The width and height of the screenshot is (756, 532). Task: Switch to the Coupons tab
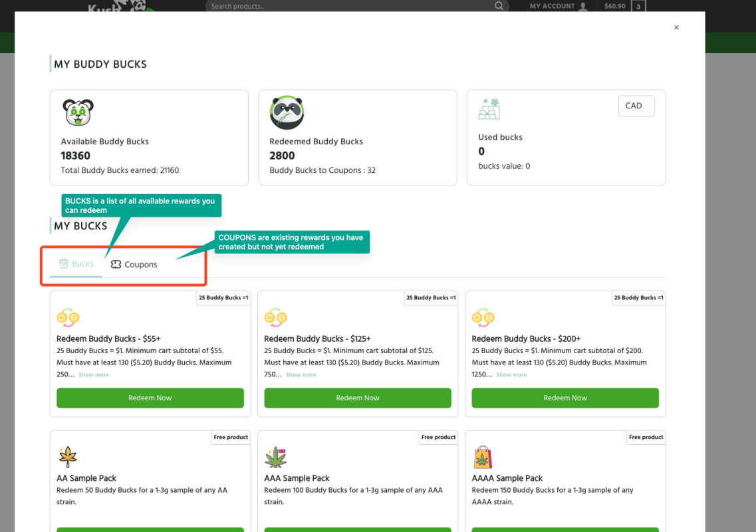[x=140, y=264]
